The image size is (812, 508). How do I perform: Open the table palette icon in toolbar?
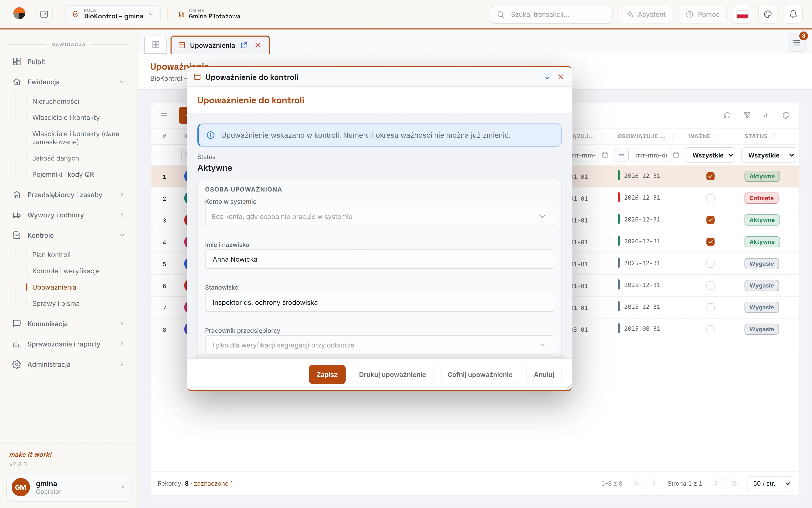click(786, 115)
